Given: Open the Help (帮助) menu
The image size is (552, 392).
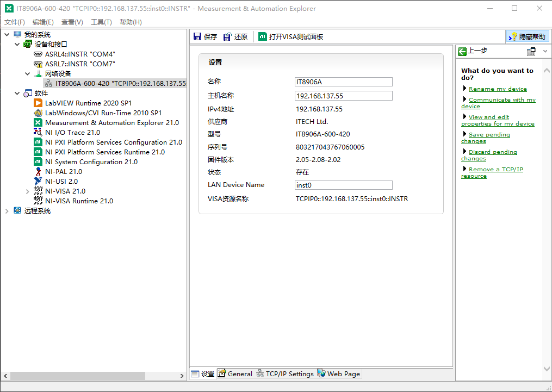Looking at the screenshot, I should [131, 22].
